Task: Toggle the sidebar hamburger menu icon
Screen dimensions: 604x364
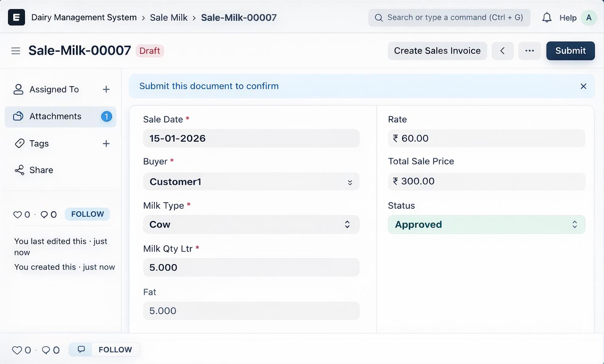Action: pyautogui.click(x=16, y=51)
